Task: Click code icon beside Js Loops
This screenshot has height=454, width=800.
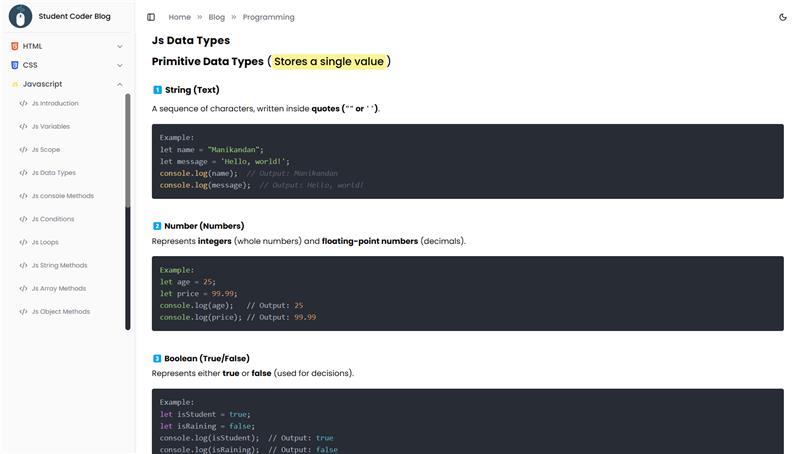Action: (x=23, y=242)
